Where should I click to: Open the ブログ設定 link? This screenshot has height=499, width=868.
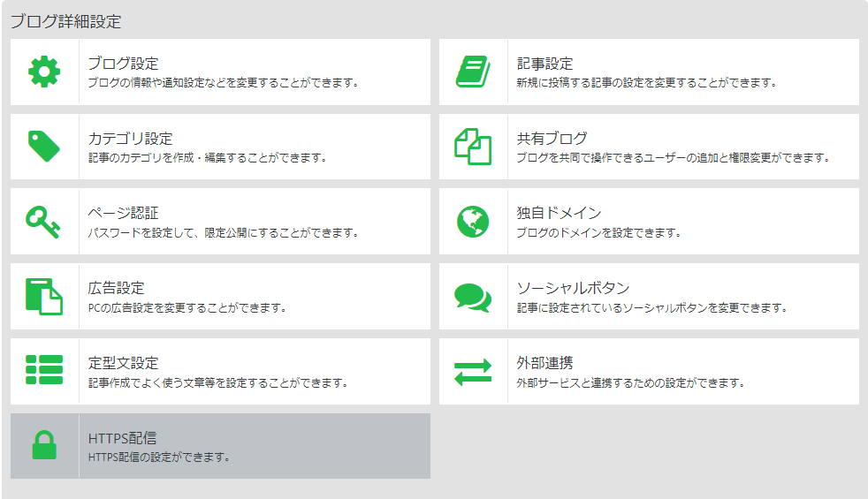tap(124, 64)
